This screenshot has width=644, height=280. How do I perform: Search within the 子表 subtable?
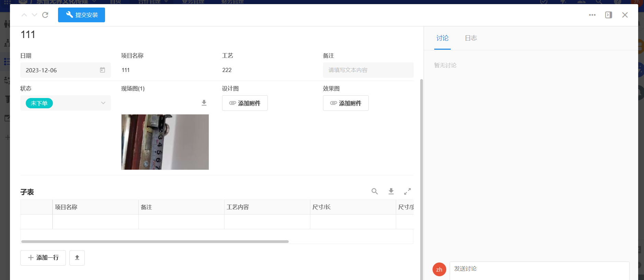tap(375, 191)
